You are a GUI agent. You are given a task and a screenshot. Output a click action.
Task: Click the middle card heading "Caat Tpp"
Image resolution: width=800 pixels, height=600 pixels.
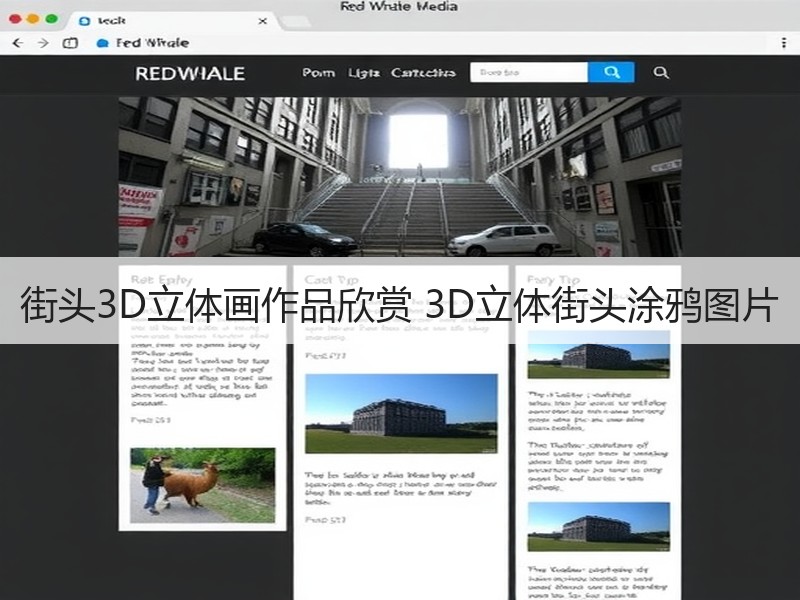[332, 280]
